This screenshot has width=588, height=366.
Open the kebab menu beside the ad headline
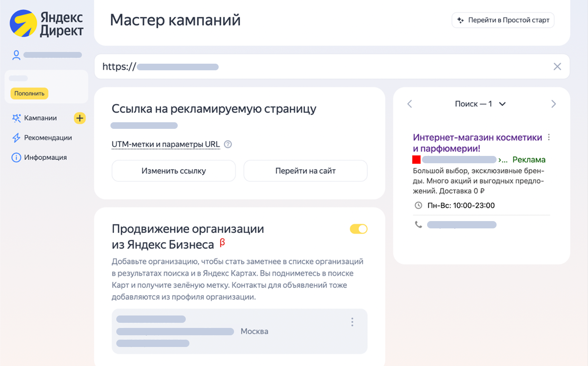click(549, 137)
